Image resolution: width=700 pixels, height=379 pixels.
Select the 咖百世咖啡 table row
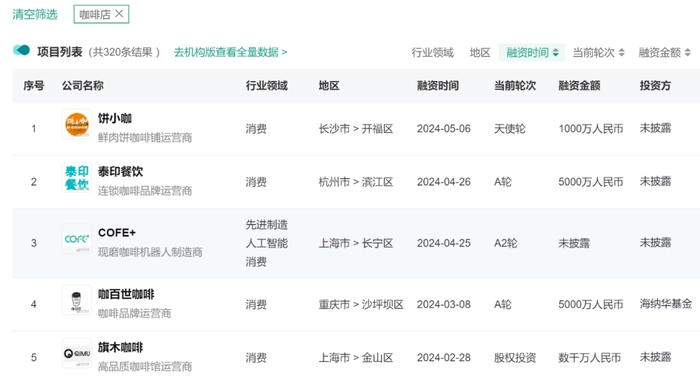(356, 304)
